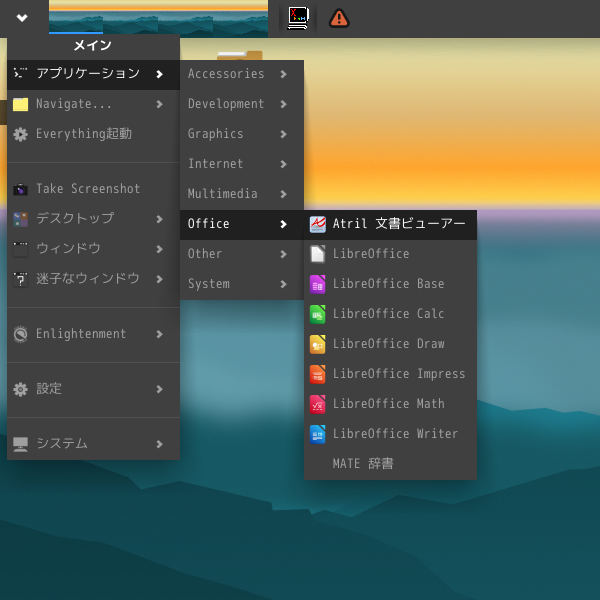Click the LibreOffice Writer blue icon
The image size is (600, 600).
pyautogui.click(x=318, y=434)
